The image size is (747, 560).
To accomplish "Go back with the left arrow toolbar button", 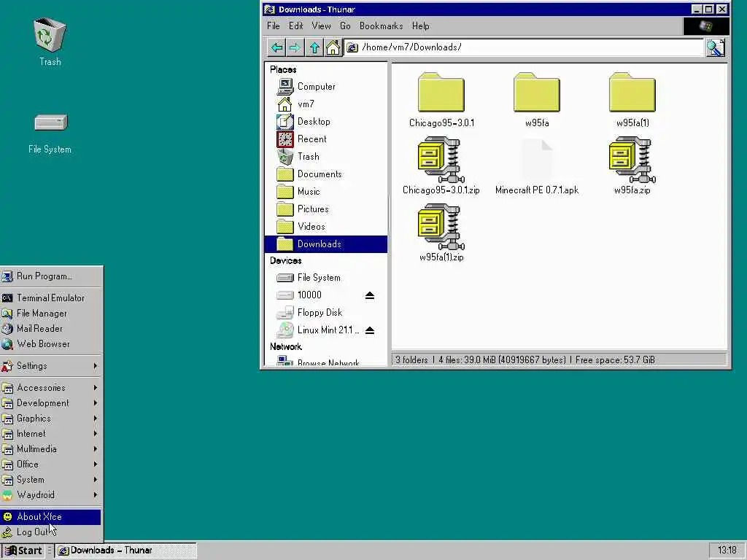I will click(276, 47).
